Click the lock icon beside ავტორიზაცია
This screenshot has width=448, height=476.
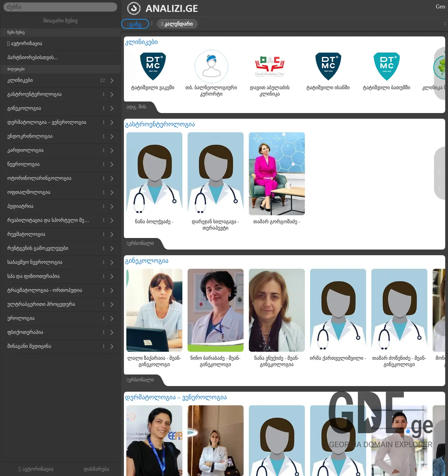click(x=8, y=43)
